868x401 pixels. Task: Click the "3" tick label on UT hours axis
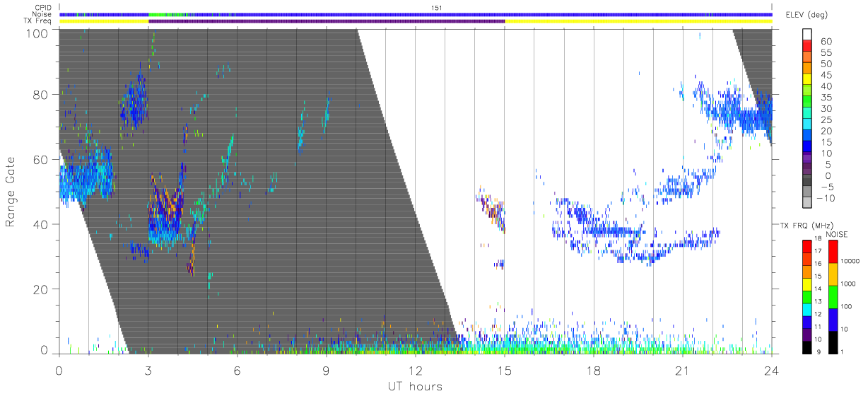148,370
